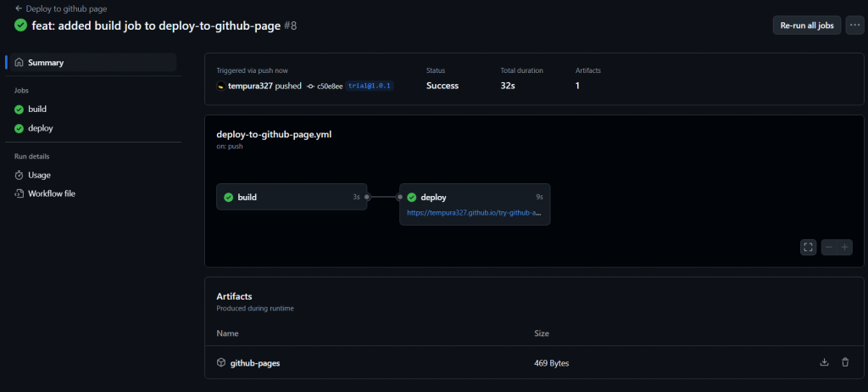Click the back arrow icon at top
868x392 pixels.
coord(19,8)
